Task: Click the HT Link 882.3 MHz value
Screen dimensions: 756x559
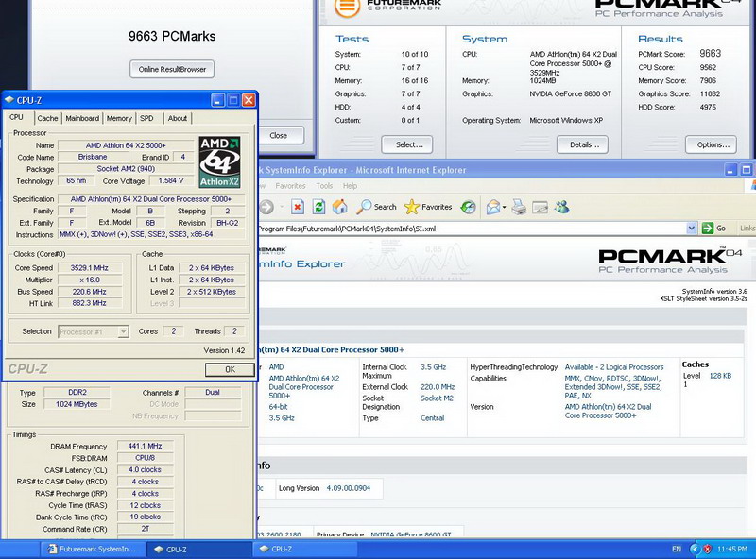Action: point(90,303)
